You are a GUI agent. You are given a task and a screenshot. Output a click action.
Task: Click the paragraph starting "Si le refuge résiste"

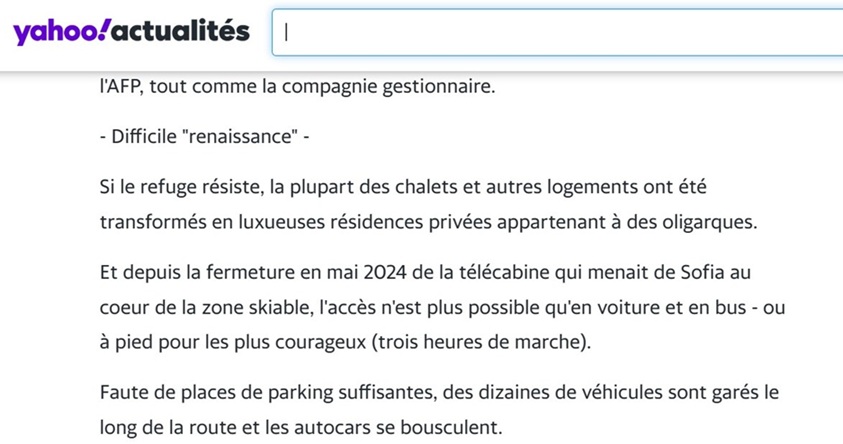coord(428,204)
